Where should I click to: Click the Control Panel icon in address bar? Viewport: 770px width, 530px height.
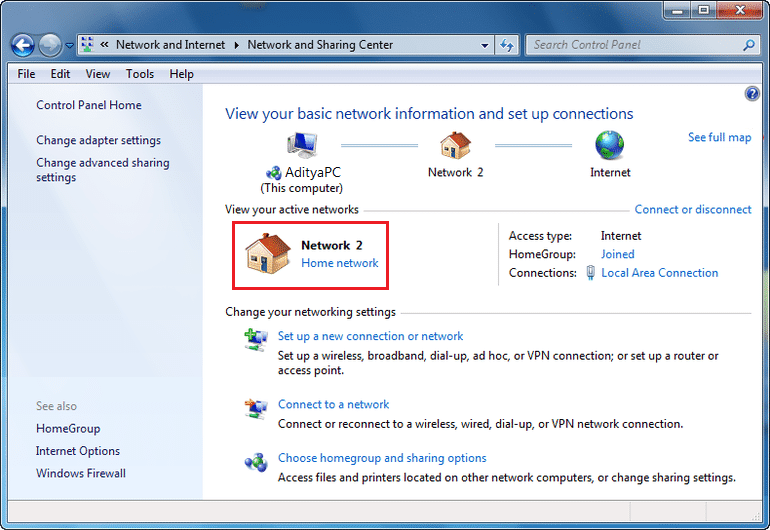[87, 45]
